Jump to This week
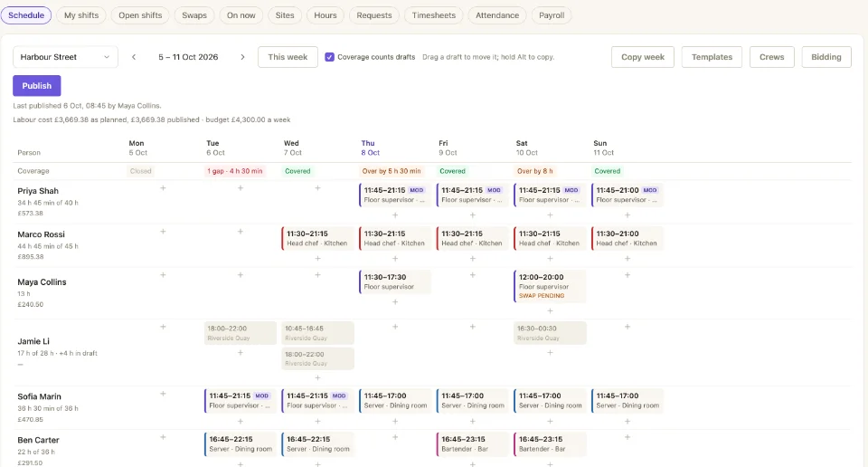Screen dimensions: 868x467 tap(288, 57)
